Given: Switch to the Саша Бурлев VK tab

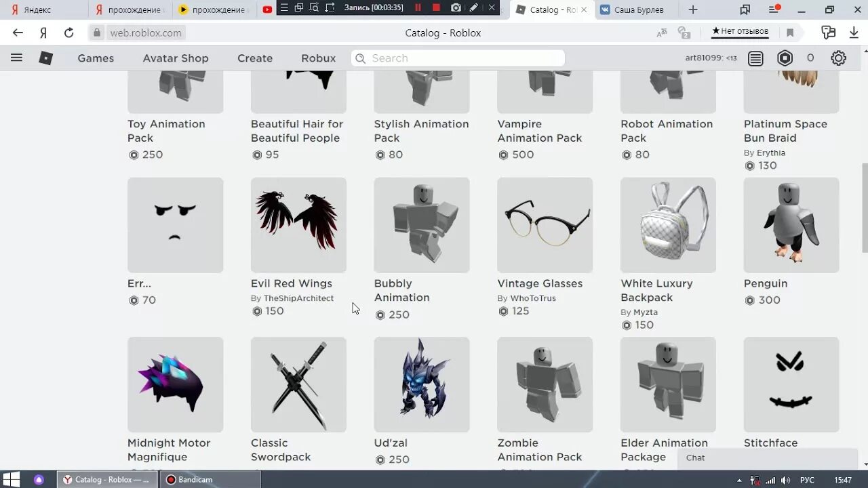Looking at the screenshot, I should [x=637, y=9].
